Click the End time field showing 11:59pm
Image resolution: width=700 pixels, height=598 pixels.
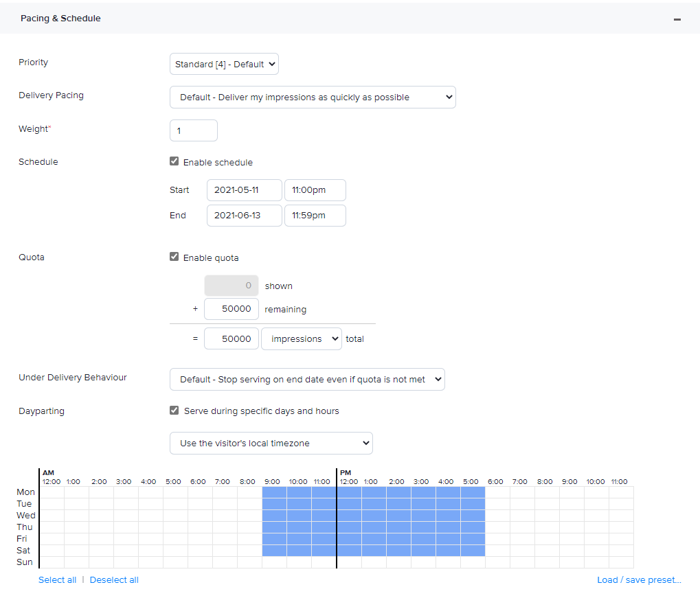point(315,215)
